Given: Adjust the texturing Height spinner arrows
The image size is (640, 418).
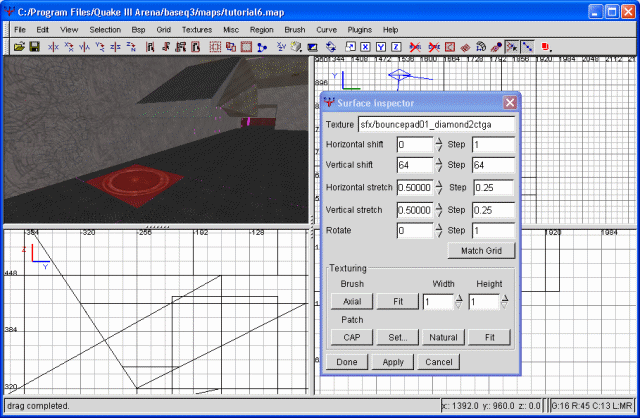Looking at the screenshot, I should 504,302.
